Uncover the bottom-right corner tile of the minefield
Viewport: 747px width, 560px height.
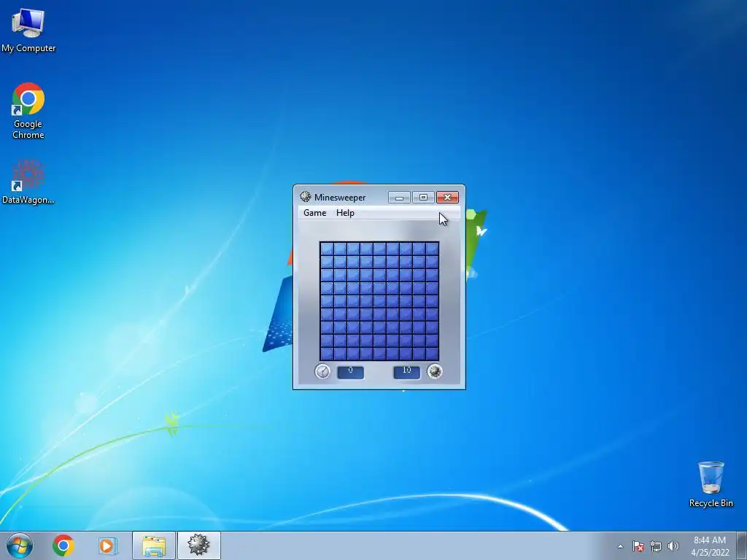click(432, 354)
